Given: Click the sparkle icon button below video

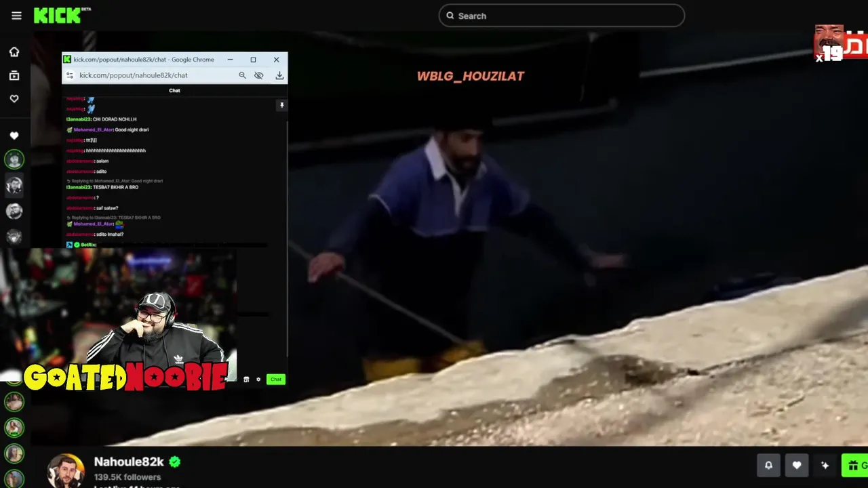Looking at the screenshot, I should [x=825, y=465].
